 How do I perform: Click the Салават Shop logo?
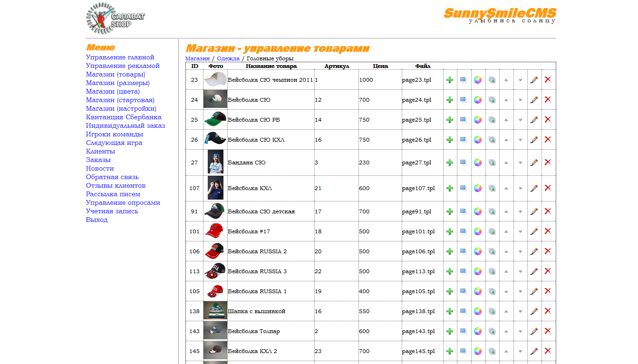116,19
